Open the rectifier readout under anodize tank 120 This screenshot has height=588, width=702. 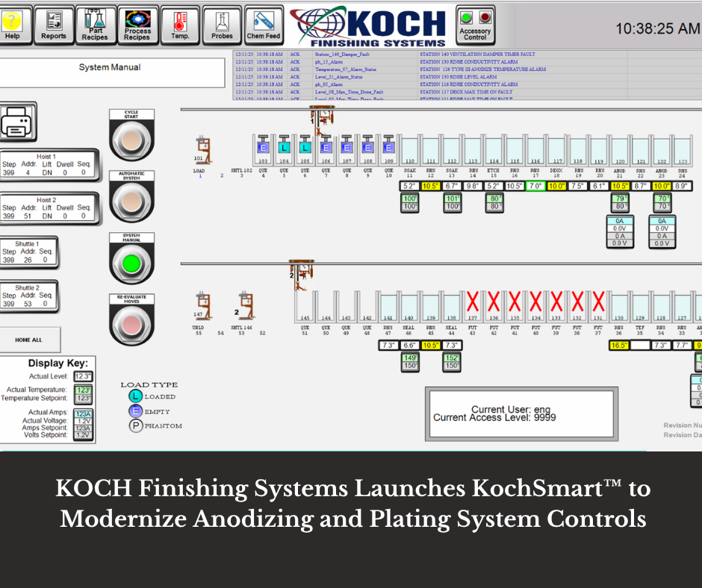620,232
